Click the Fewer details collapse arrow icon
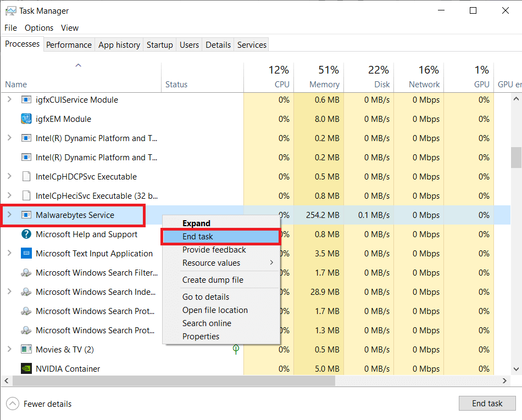The height and width of the screenshot is (420, 522). [13, 404]
